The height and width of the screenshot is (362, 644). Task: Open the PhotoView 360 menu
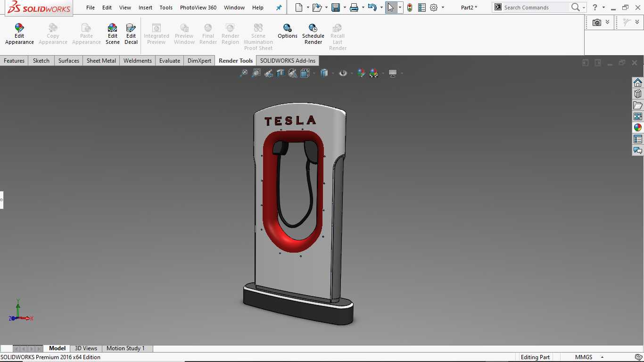(x=198, y=8)
